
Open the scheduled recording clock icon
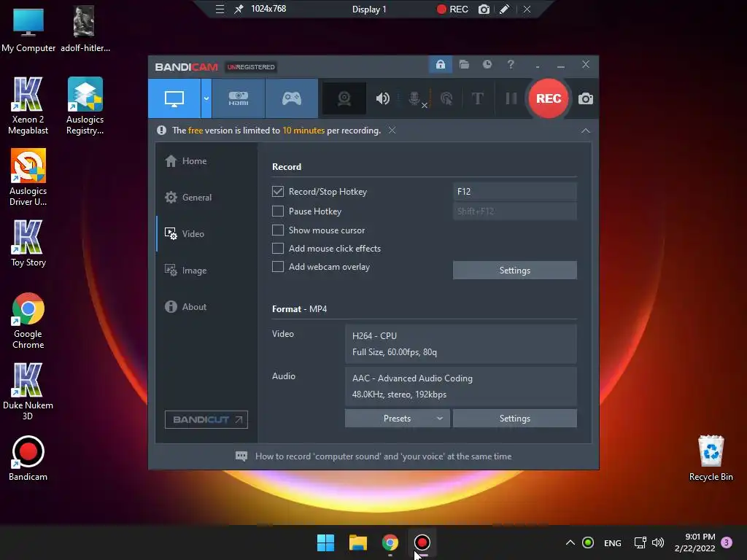coord(487,65)
